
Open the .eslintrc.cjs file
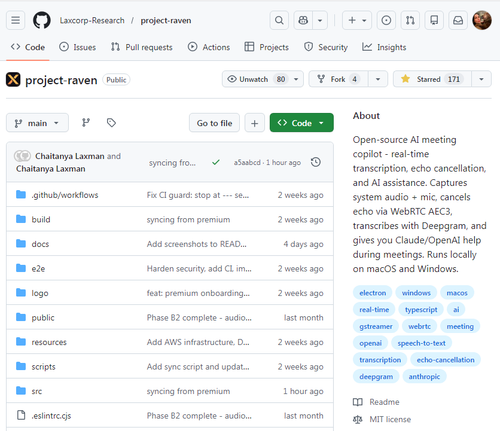(x=51, y=416)
